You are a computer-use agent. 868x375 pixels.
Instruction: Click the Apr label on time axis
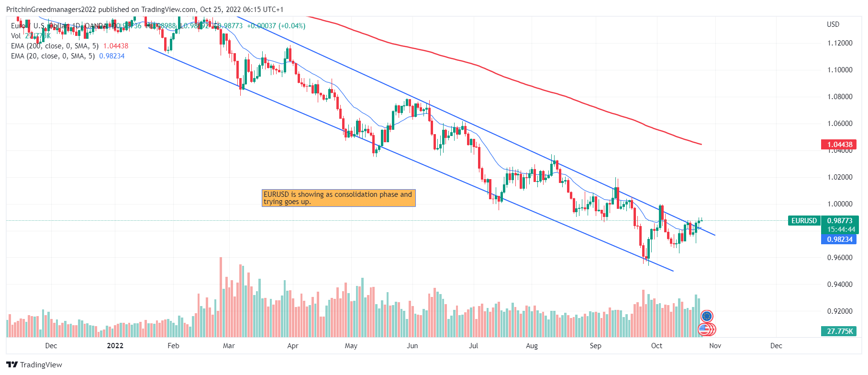tap(293, 346)
